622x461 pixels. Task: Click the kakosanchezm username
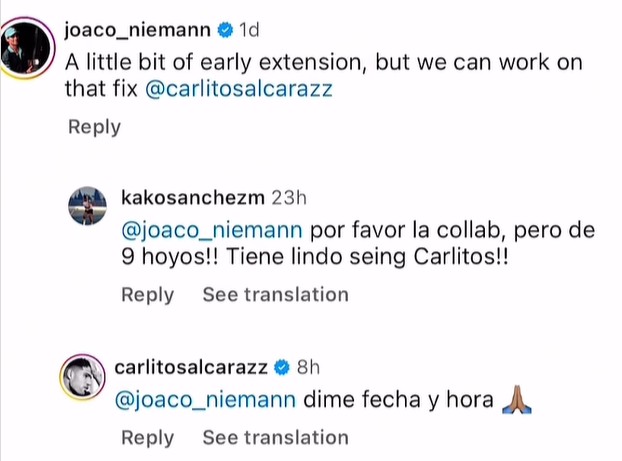tap(191, 195)
